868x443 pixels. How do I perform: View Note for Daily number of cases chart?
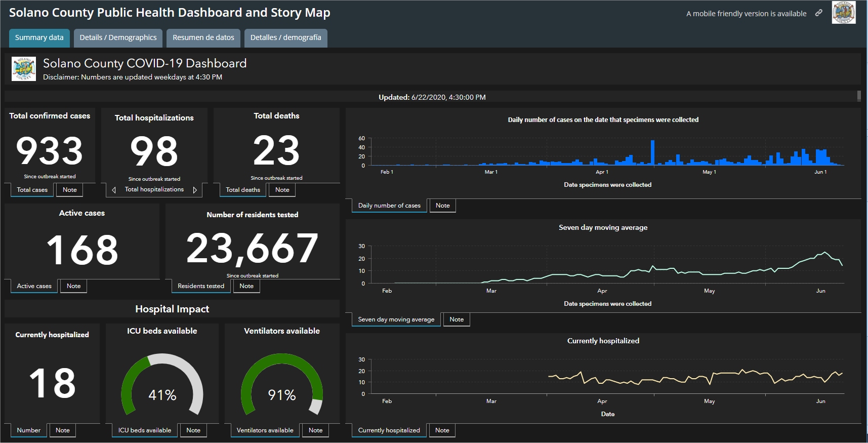[442, 206]
